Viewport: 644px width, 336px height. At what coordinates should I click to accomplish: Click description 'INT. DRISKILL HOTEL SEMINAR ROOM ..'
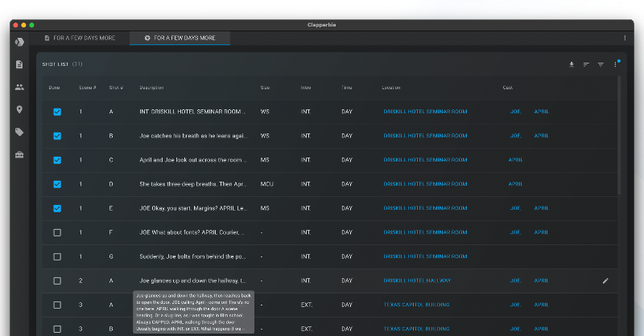pyautogui.click(x=192, y=112)
